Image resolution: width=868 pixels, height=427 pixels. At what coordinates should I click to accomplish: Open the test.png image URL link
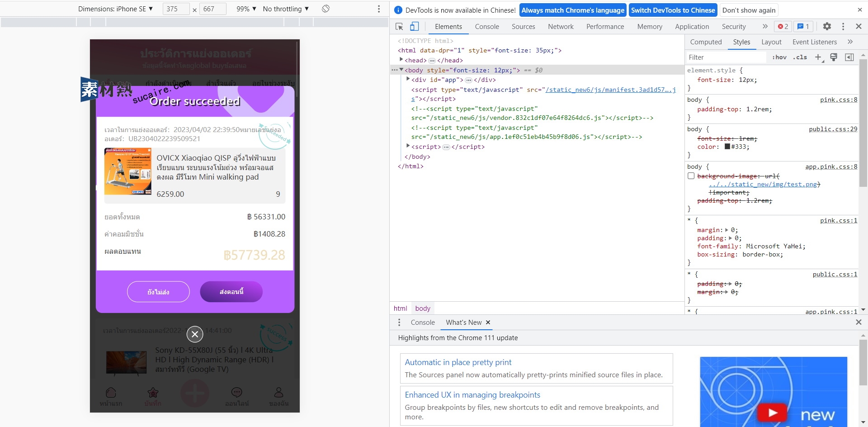coord(763,184)
